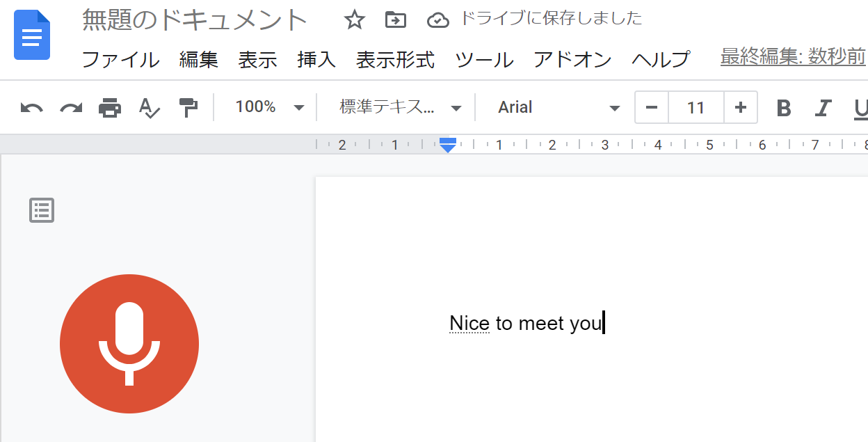Viewport: 868px width, 442px height.
Task: Open the ツール menu
Action: [x=485, y=60]
